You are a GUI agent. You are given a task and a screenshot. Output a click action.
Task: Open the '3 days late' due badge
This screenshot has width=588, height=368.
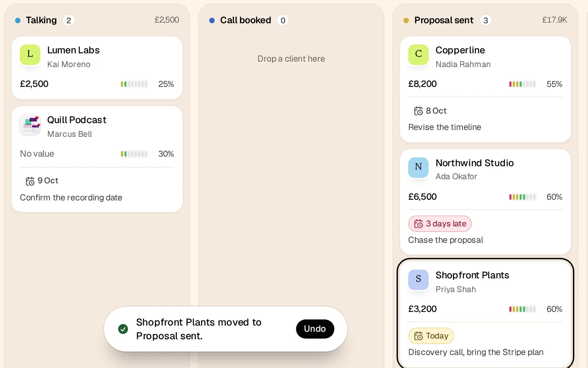tap(440, 224)
